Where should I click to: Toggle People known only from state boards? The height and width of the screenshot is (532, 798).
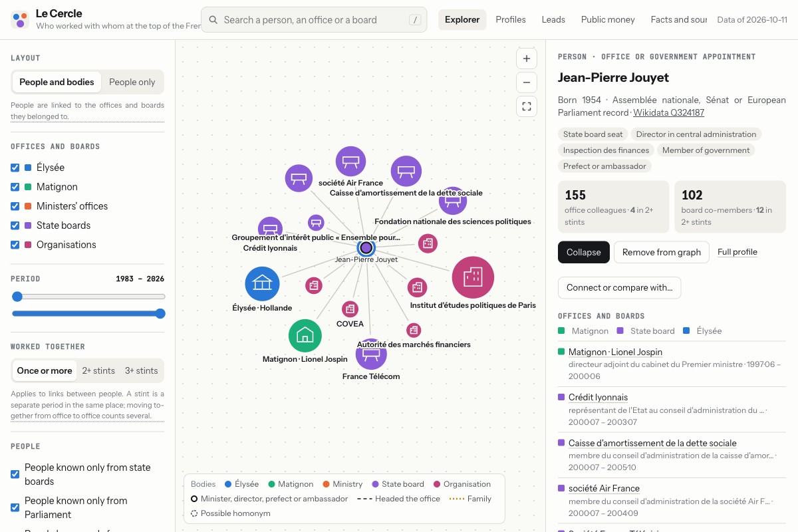point(15,474)
